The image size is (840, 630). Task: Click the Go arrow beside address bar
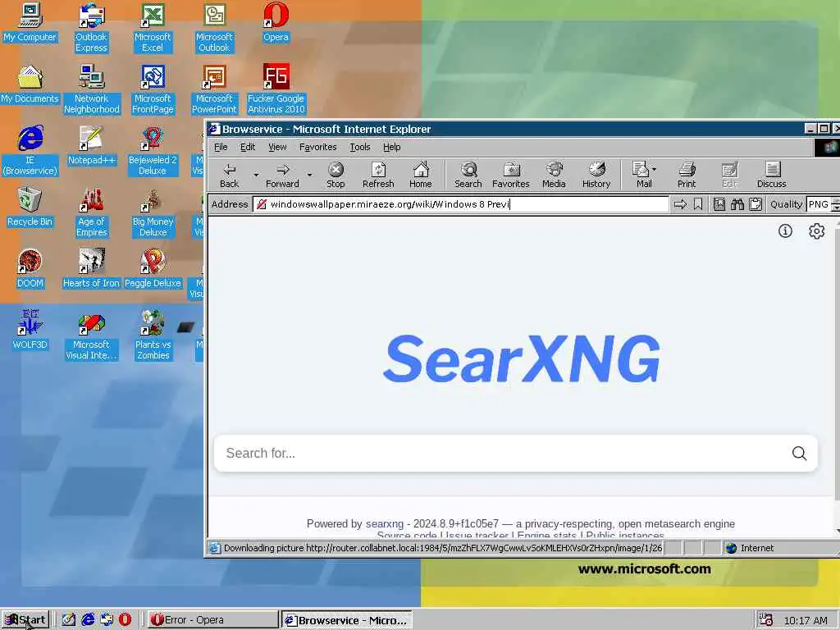(x=680, y=204)
